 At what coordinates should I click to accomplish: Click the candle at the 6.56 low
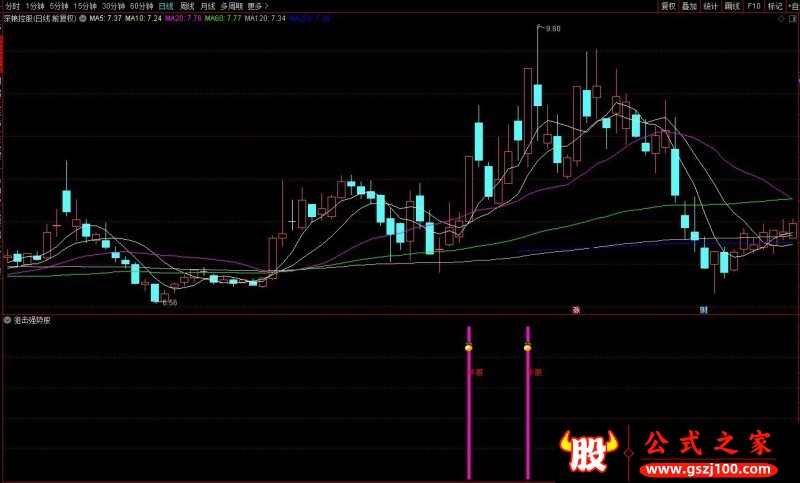point(155,292)
